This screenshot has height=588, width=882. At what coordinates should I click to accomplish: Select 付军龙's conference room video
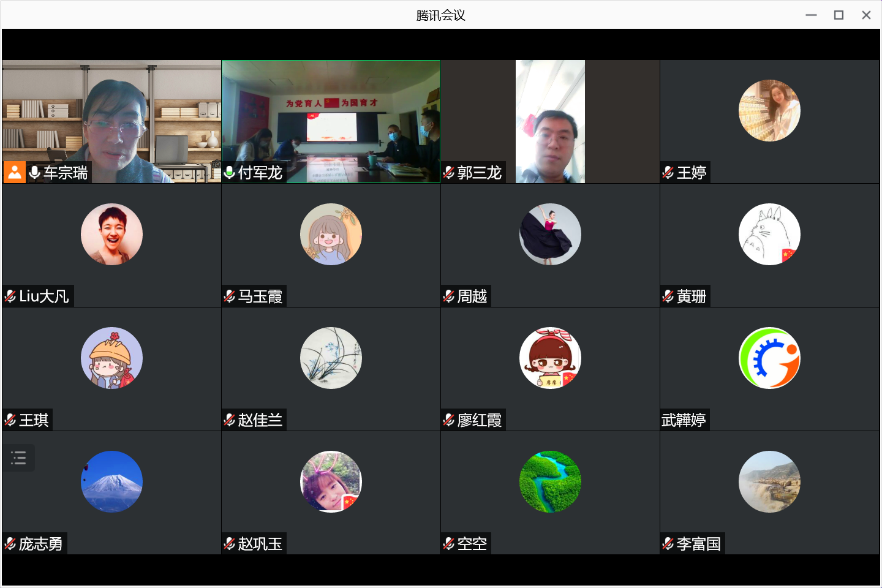[331, 121]
